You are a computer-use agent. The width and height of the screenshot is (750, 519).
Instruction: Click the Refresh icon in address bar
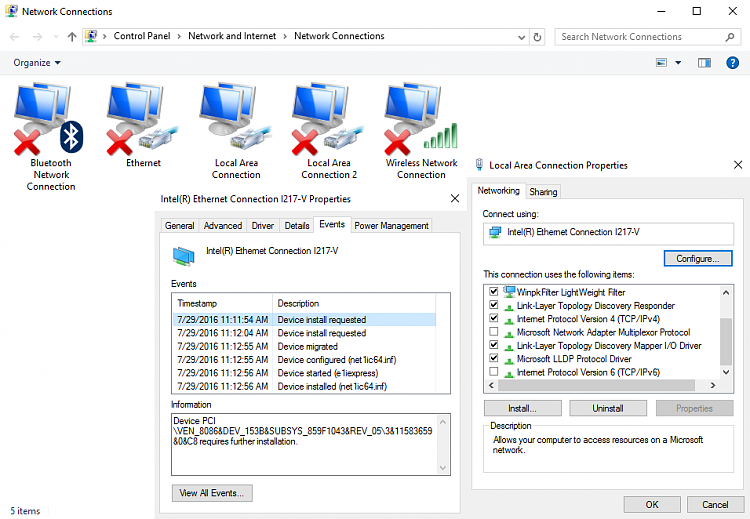[538, 37]
